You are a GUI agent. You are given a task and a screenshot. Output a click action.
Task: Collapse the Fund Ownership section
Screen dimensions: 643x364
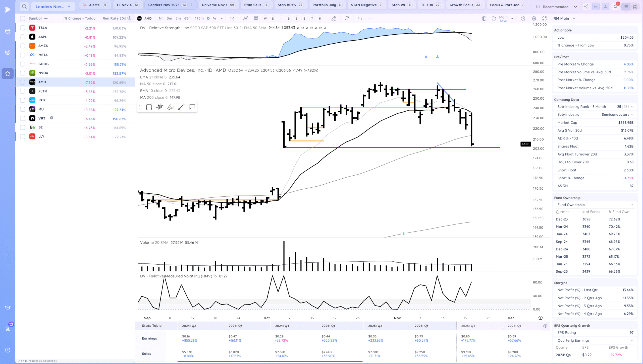[x=632, y=205]
